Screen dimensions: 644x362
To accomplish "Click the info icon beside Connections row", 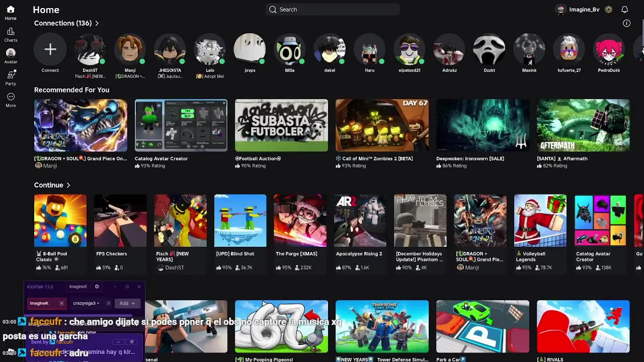I will click(x=626, y=23).
